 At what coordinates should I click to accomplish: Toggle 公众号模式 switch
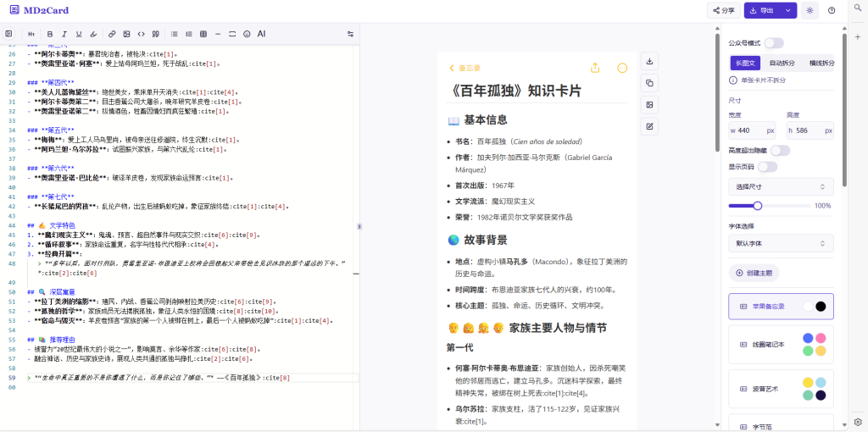[x=774, y=43]
